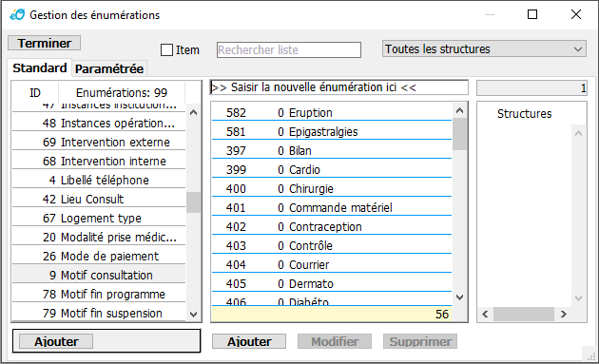Click the ID column header
Screen dimensions: 599x364
coord(35,92)
